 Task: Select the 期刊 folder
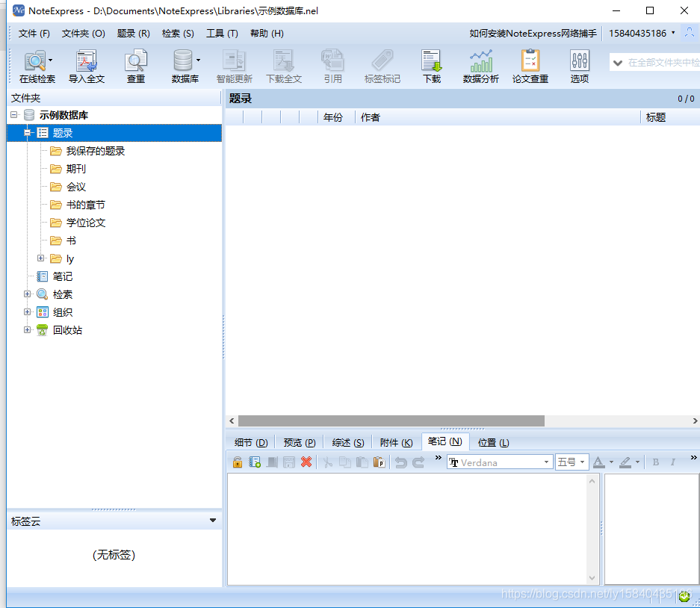pos(76,169)
